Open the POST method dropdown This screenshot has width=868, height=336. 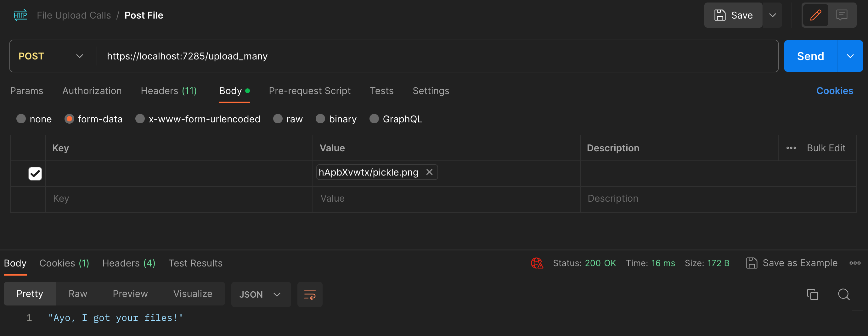[x=51, y=56]
